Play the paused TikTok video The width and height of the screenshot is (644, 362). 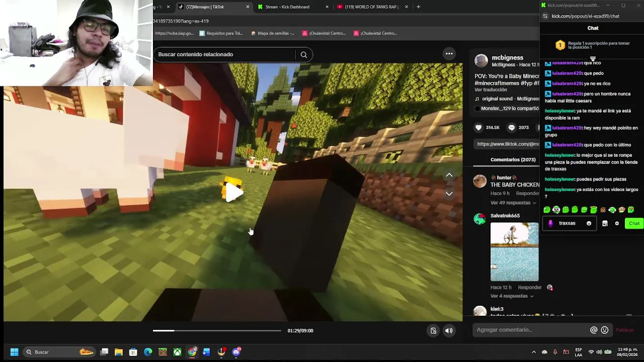233,192
